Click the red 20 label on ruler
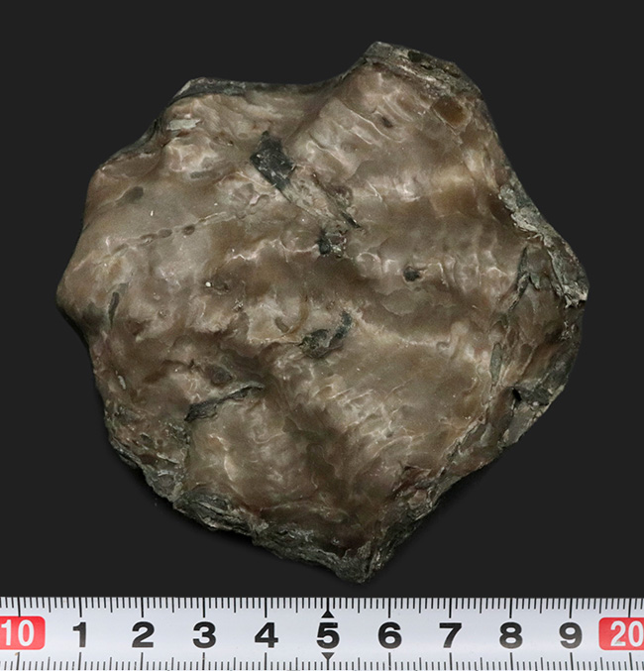The width and height of the screenshot is (644, 671). [622, 633]
